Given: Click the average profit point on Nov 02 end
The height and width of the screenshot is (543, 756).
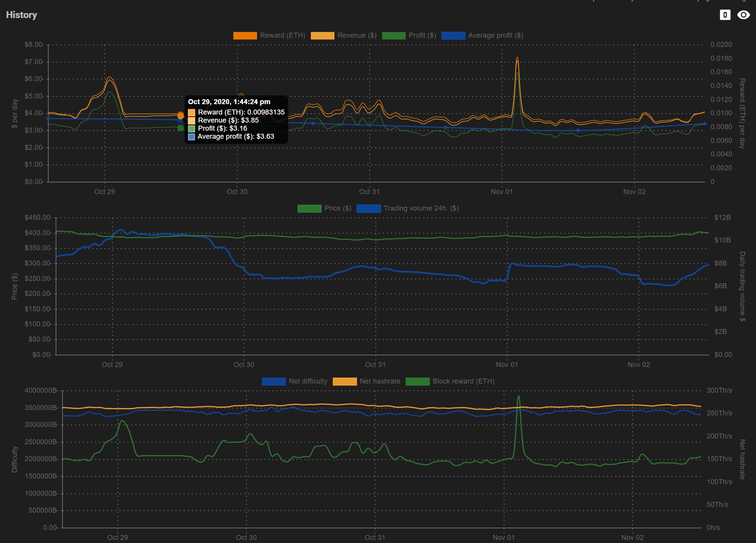Looking at the screenshot, I should pos(705,124).
